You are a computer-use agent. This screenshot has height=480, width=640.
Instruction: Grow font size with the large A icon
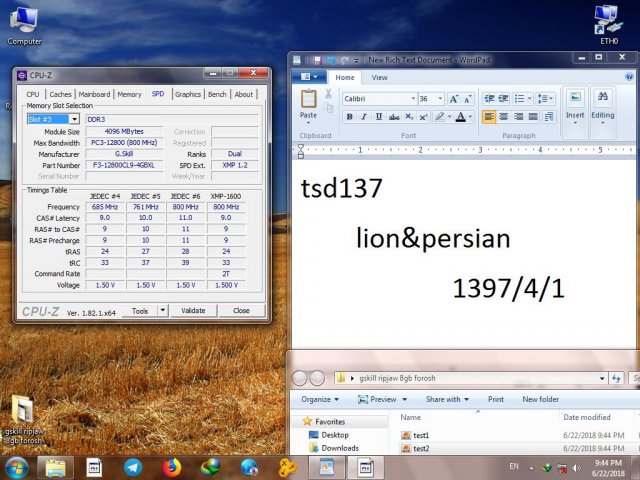(x=453, y=99)
